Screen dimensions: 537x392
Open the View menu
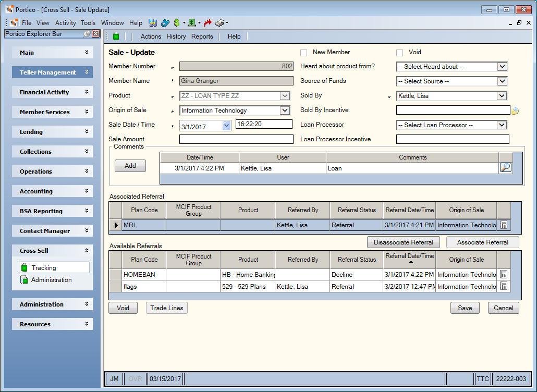click(43, 23)
